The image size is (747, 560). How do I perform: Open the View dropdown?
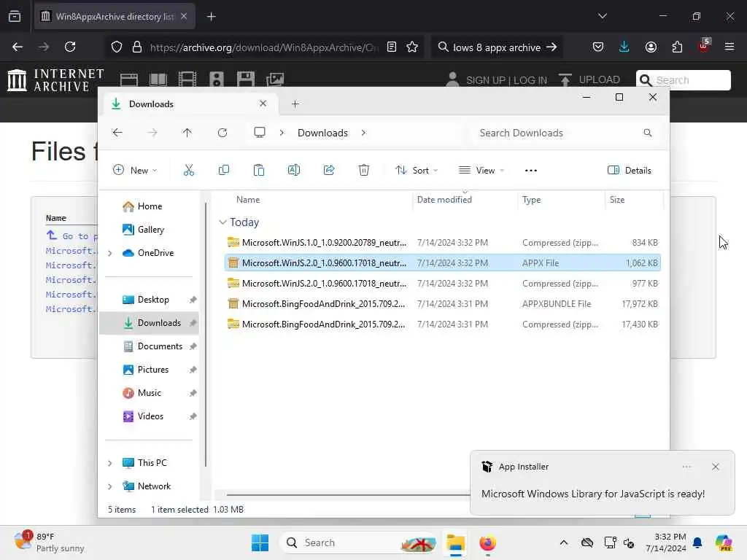pos(481,171)
